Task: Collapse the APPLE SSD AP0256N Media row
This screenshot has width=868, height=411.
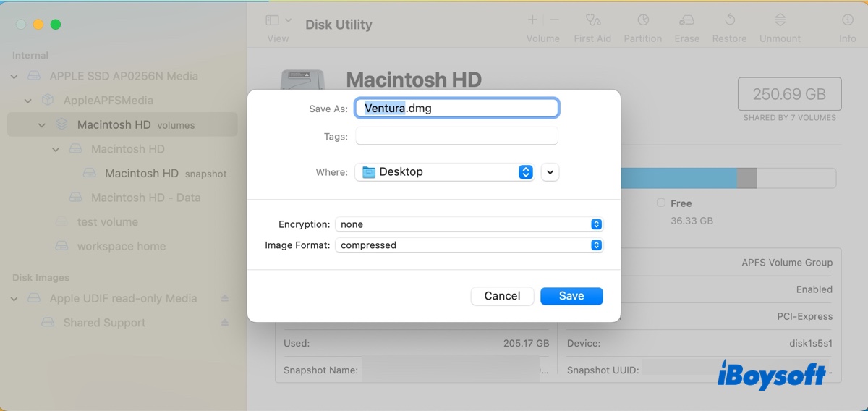Action: click(x=14, y=76)
